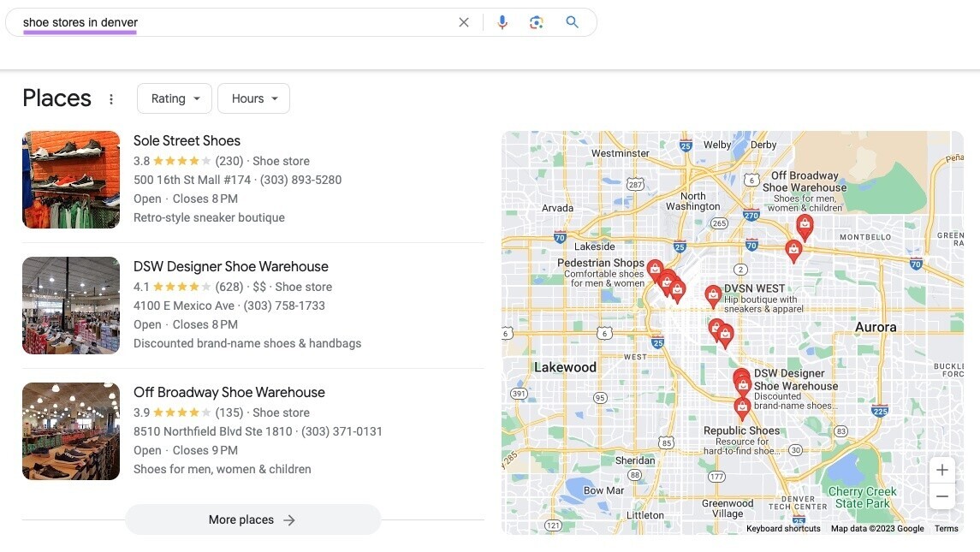Click the More places button
980x552 pixels.
click(x=252, y=519)
